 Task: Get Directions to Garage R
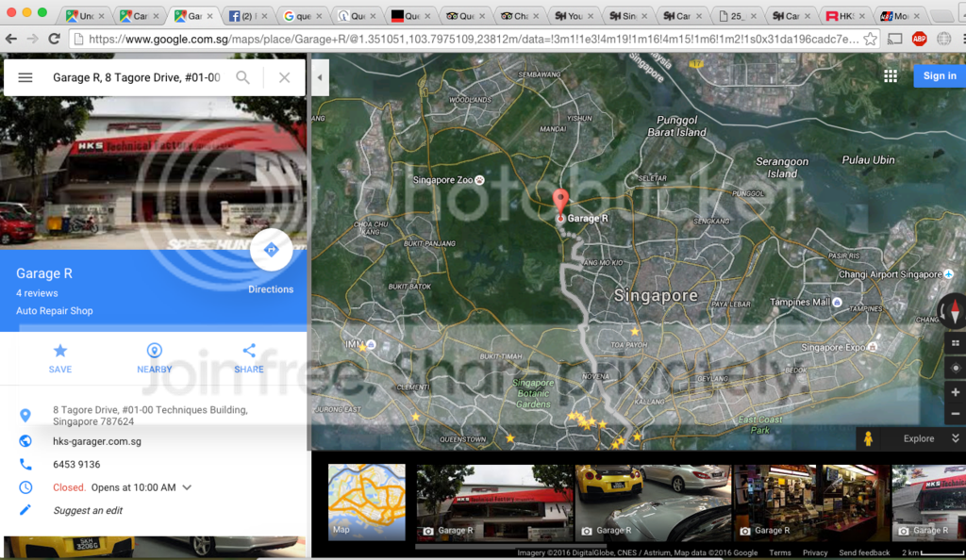[271, 250]
